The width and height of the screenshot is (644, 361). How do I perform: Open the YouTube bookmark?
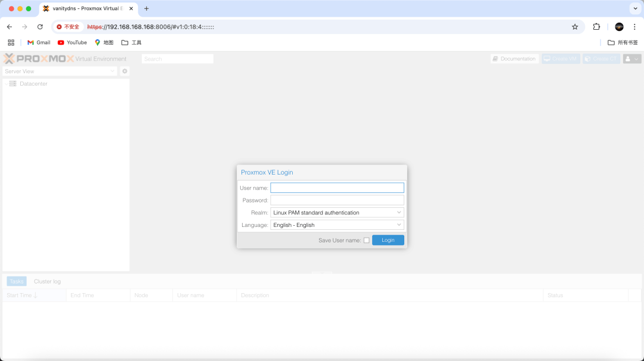point(72,42)
